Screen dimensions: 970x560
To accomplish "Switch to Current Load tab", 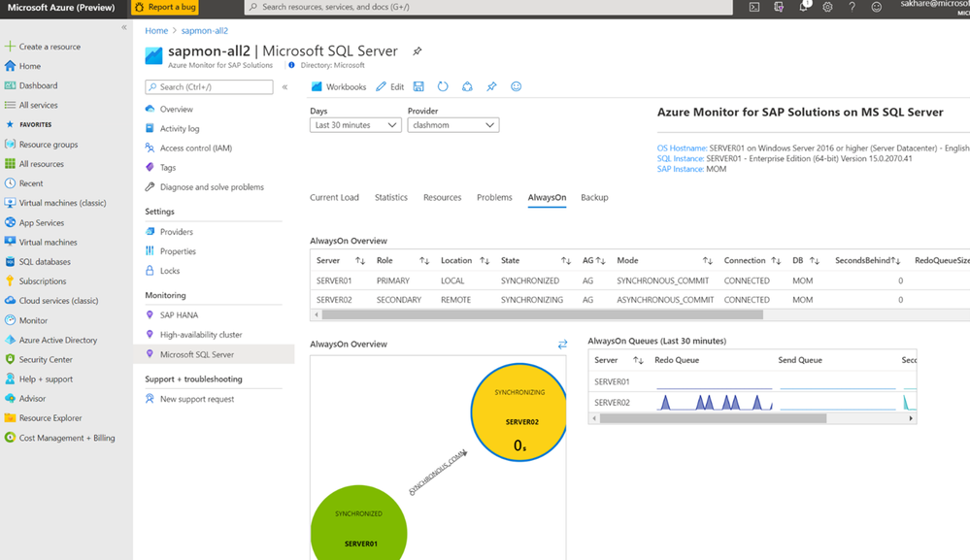I will 334,197.
